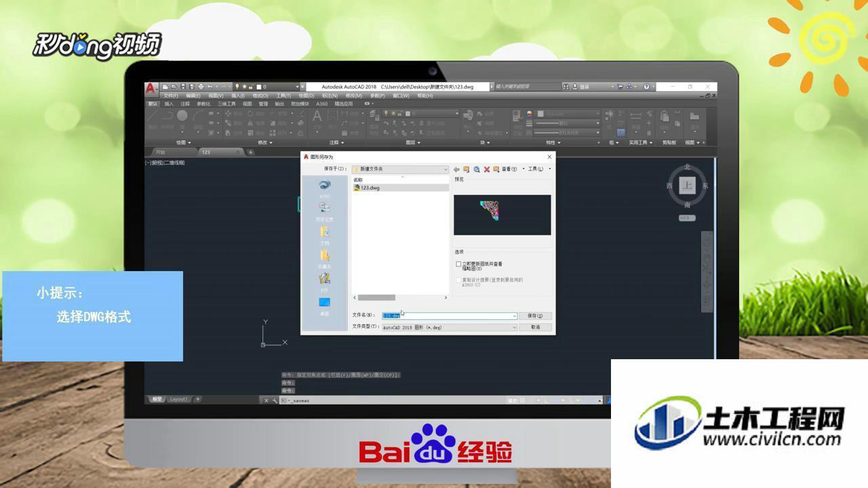Click the Plot printer icon in quick access toolbar
This screenshot has height=488, width=868.
click(201, 87)
